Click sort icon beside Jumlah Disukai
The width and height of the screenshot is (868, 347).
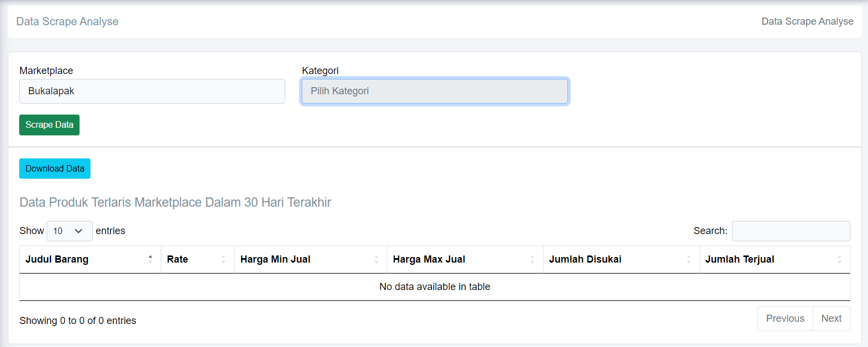point(689,259)
